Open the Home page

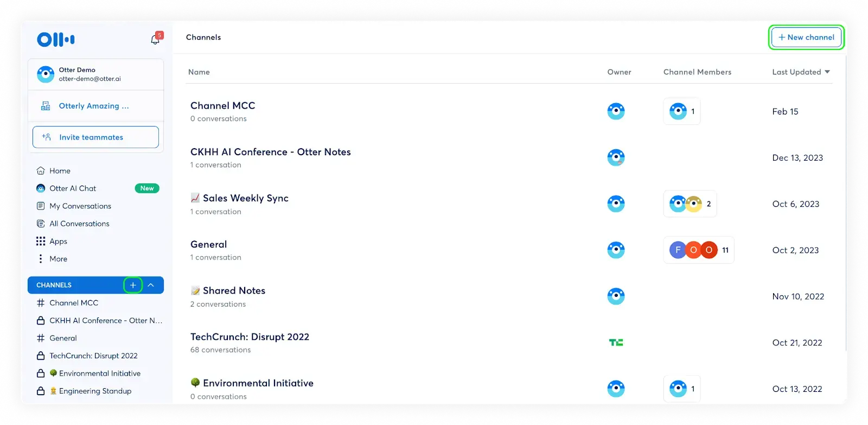[x=60, y=171]
